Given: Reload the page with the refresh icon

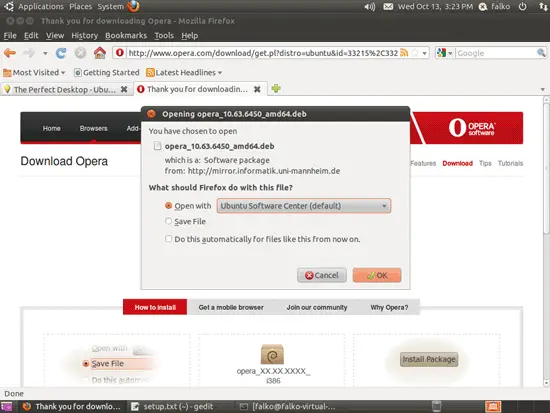Looking at the screenshot, I should [61, 53].
